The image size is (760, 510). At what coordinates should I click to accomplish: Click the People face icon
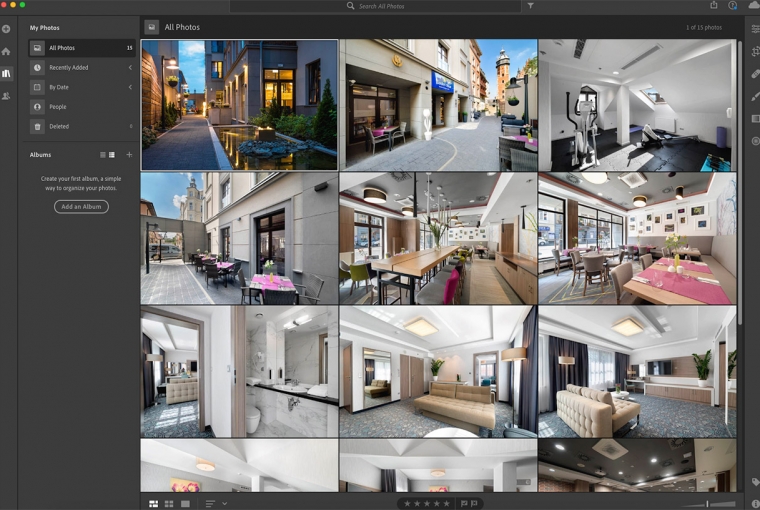(37, 107)
